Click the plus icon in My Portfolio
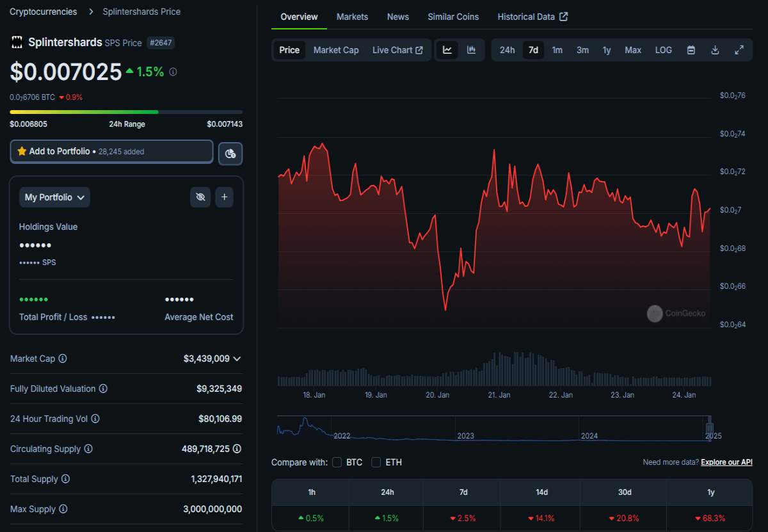 tap(224, 197)
